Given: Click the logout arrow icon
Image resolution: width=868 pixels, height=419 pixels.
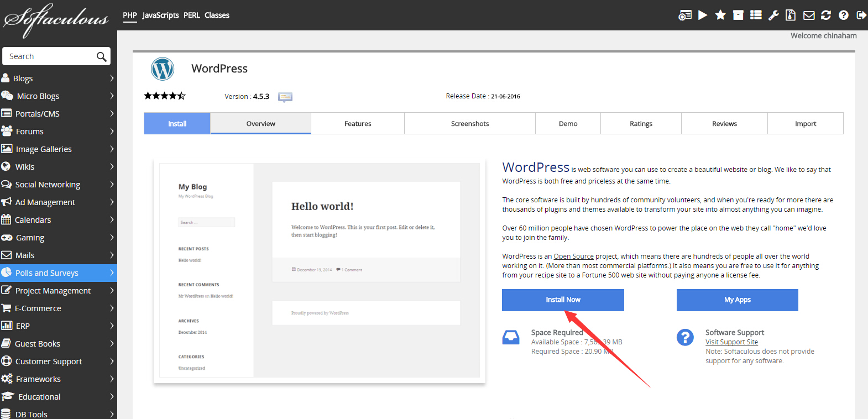Looking at the screenshot, I should [x=861, y=15].
